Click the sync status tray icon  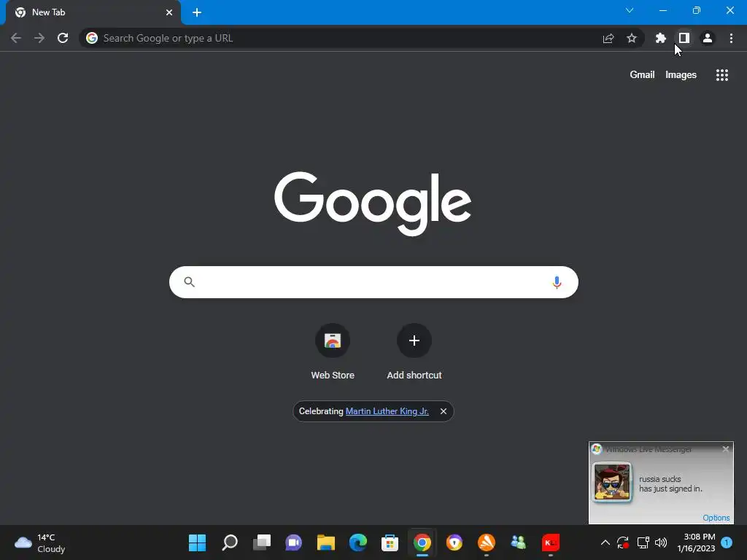pyautogui.click(x=623, y=542)
